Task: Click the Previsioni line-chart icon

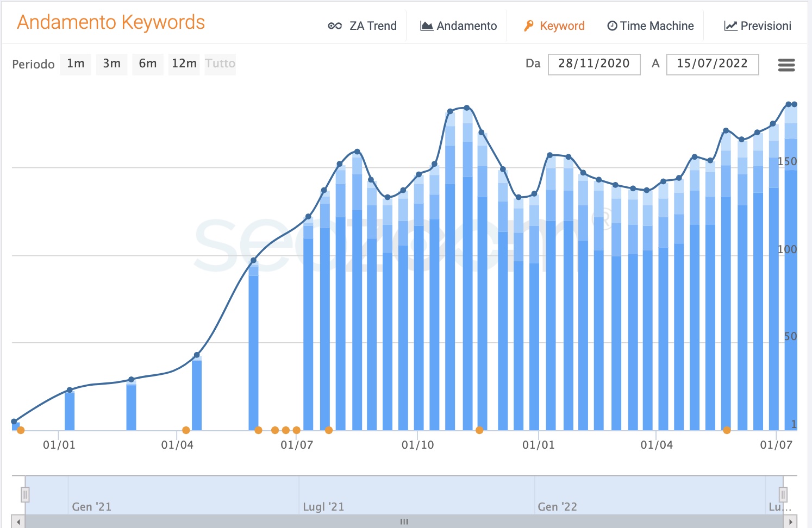Action: coord(730,26)
